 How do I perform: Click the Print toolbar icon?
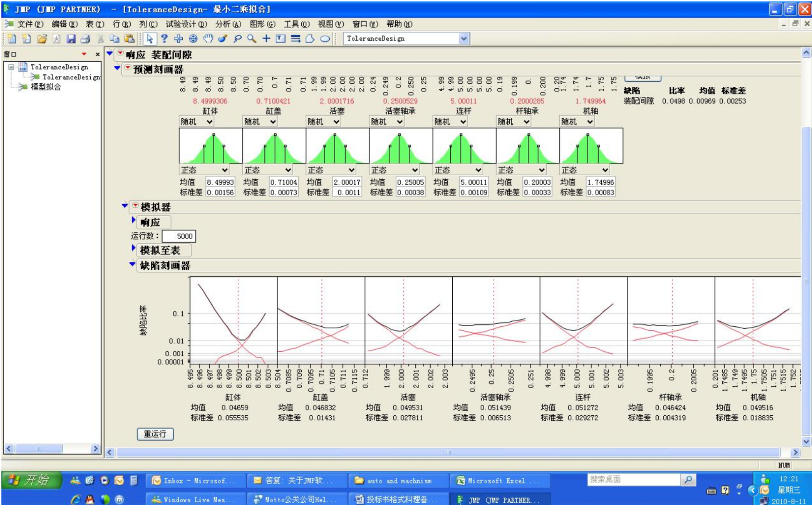85,39
